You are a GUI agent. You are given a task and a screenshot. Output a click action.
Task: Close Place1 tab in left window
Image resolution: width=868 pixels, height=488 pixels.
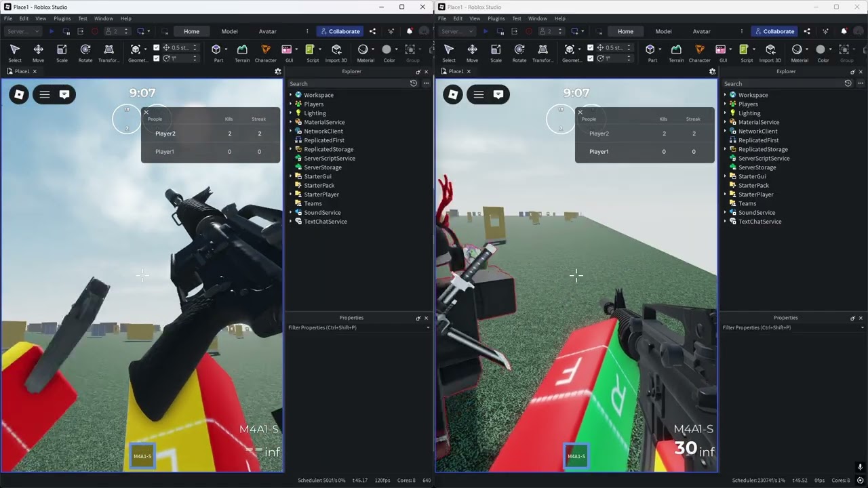[x=35, y=71]
